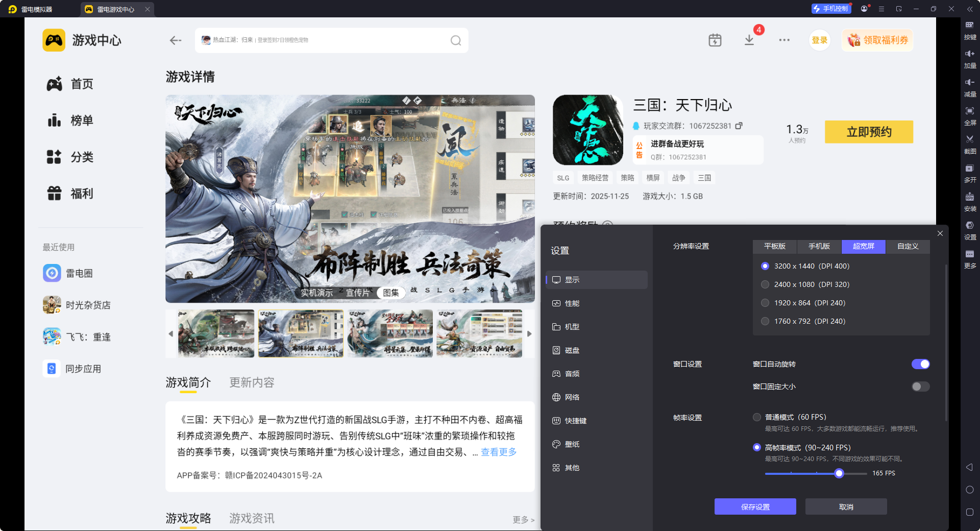The height and width of the screenshot is (531, 980).
Task: Click the 登录 login button
Action: (820, 40)
